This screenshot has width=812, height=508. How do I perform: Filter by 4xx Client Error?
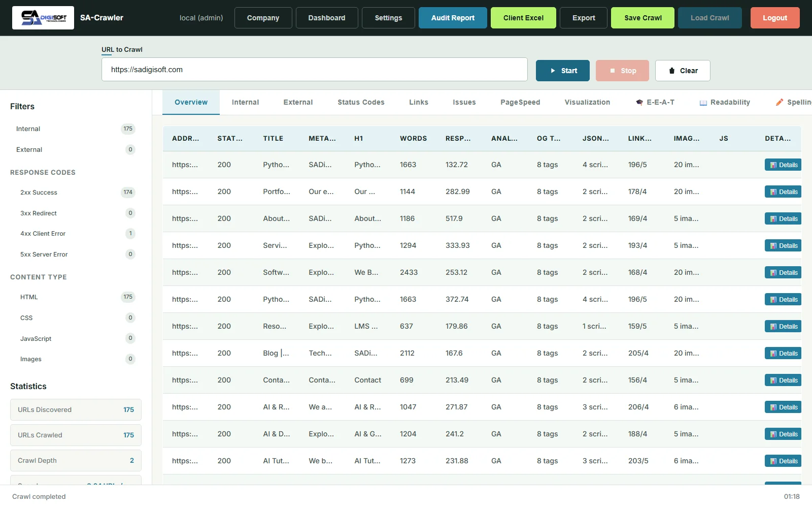[x=76, y=234]
